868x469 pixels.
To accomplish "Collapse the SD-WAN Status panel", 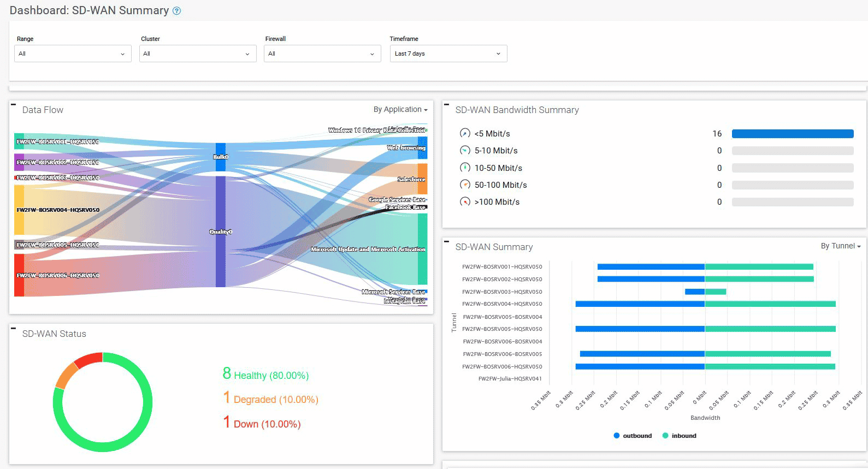I will pyautogui.click(x=14, y=328).
